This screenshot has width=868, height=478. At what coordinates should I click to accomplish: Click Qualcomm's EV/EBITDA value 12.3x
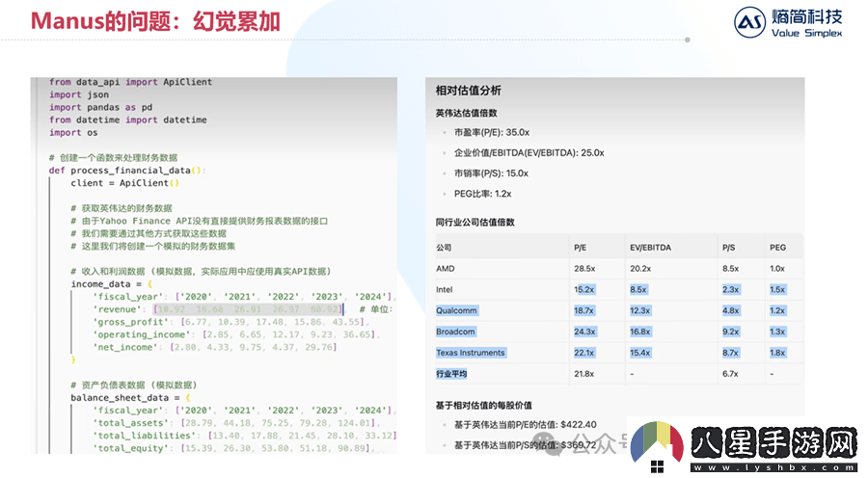click(640, 311)
